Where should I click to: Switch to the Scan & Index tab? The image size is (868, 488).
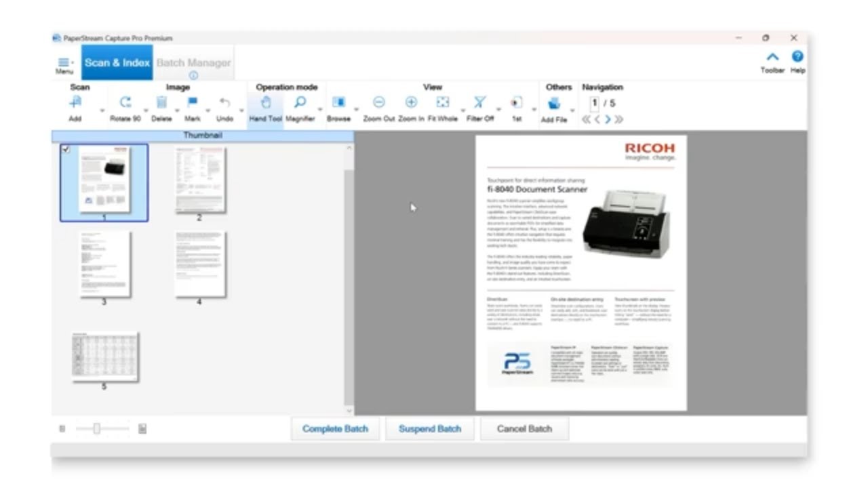click(117, 62)
